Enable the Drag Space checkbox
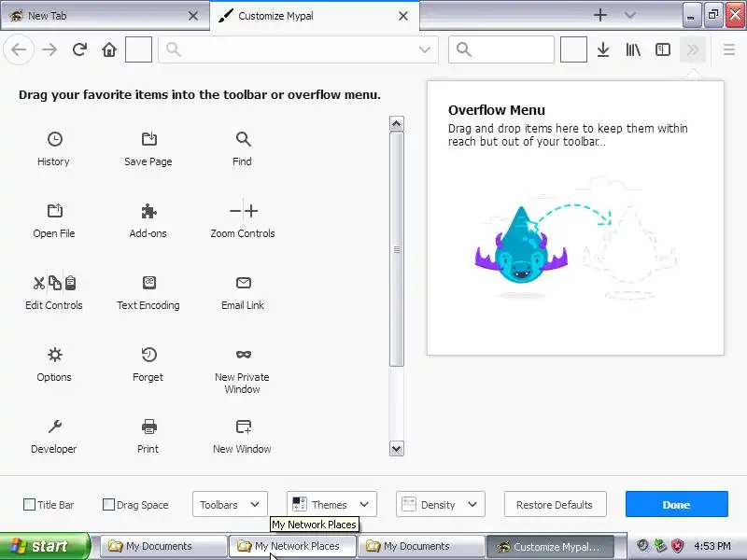Screen dimensions: 747x560 pyautogui.click(x=108, y=505)
